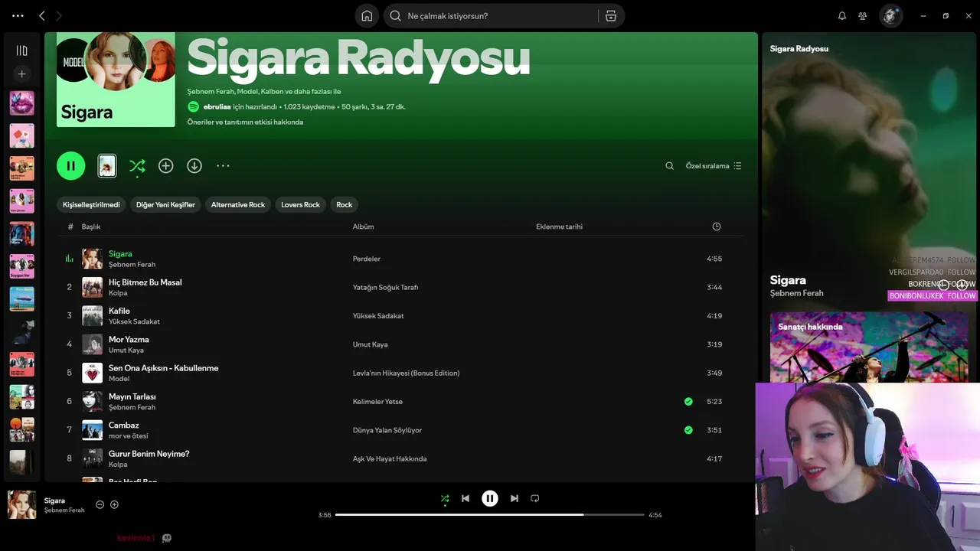Image resolution: width=980 pixels, height=551 pixels.
Task: Search within the playlist magnifier icon
Action: 669,165
